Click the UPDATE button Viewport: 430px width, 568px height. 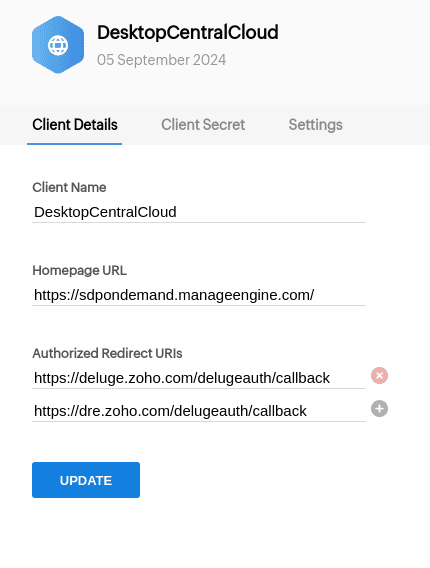pos(86,480)
